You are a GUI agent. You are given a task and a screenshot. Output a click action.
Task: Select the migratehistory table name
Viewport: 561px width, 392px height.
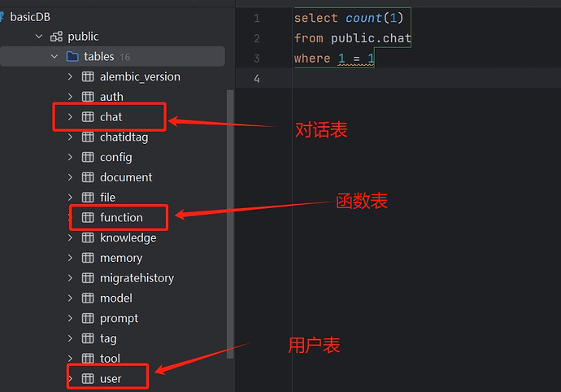click(x=137, y=278)
